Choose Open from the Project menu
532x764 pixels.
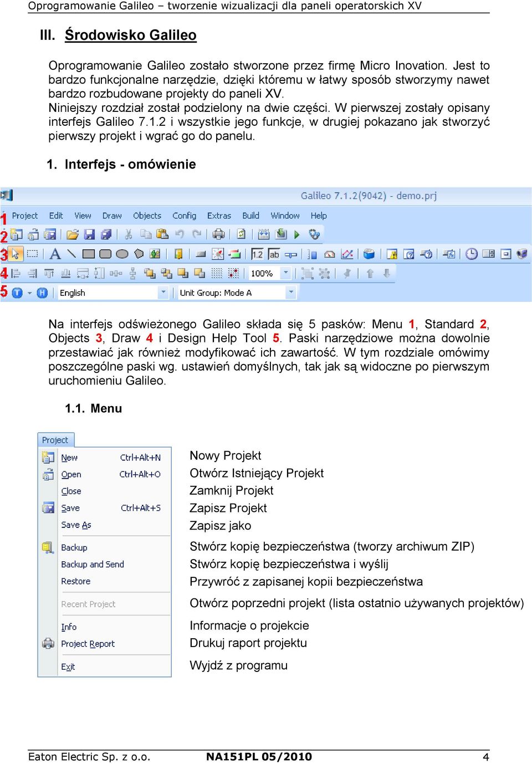coord(105,474)
